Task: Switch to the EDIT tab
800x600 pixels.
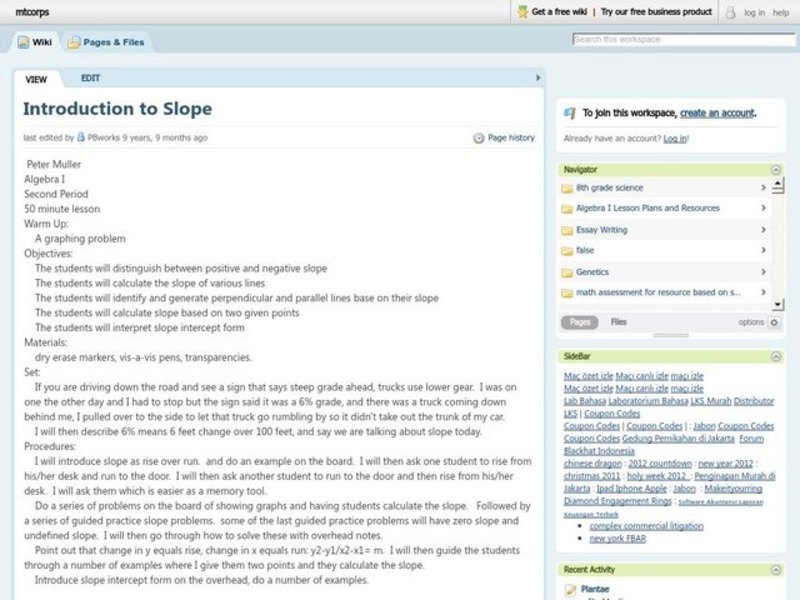Action: 89,78
